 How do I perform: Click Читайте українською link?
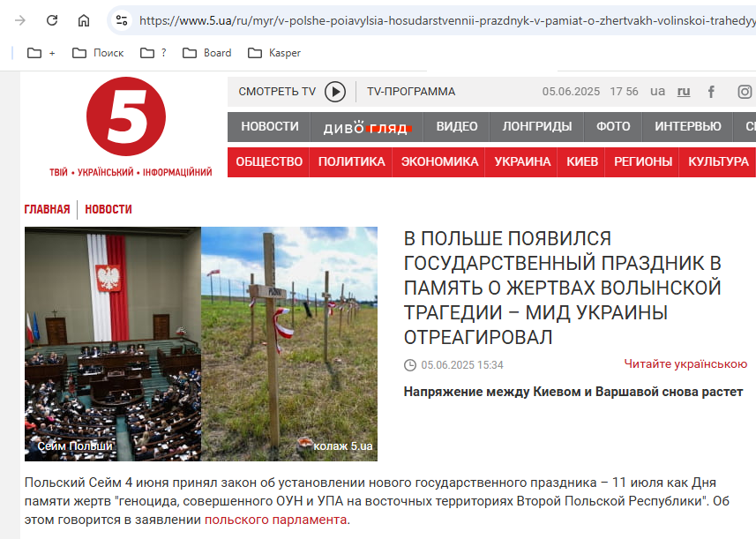(x=685, y=364)
